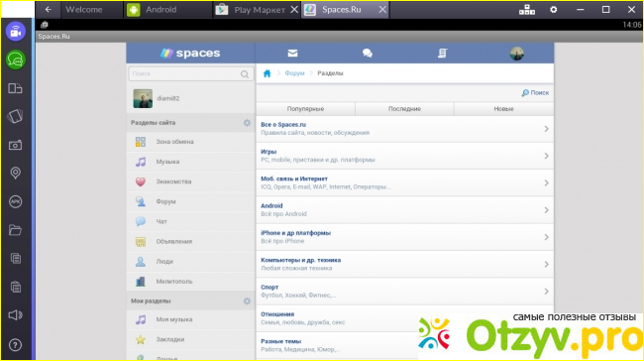Open Зона обмена section
The image size is (644, 361).
point(190,142)
